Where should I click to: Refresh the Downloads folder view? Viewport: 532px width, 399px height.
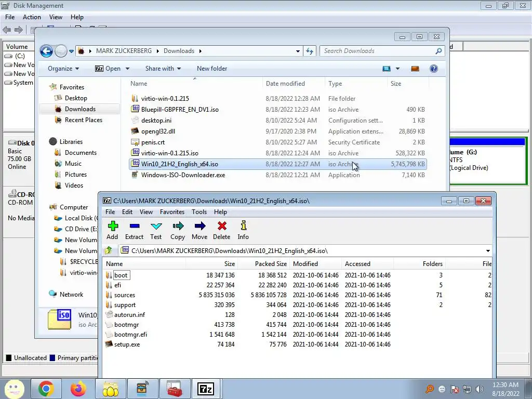coord(310,51)
